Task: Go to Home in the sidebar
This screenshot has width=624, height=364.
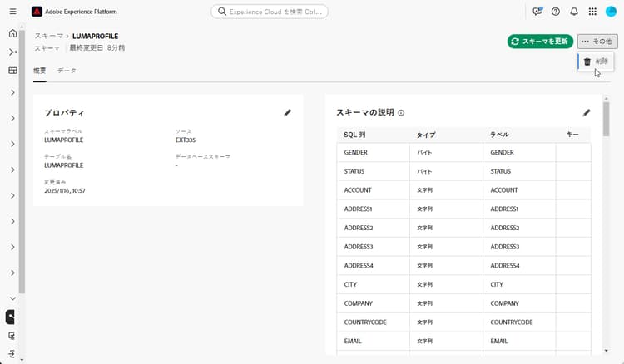Action: [x=12, y=33]
